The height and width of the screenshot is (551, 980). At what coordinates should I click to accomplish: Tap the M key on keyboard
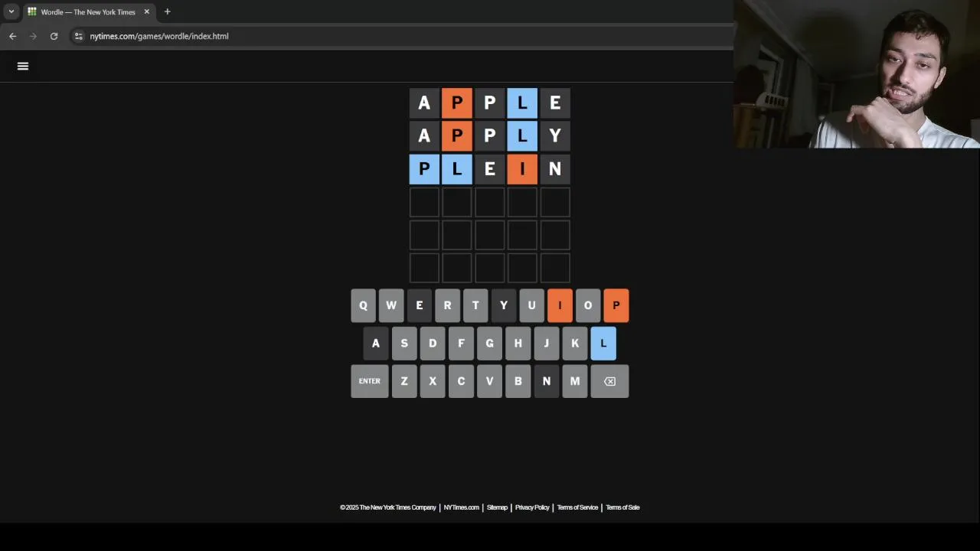[575, 381]
